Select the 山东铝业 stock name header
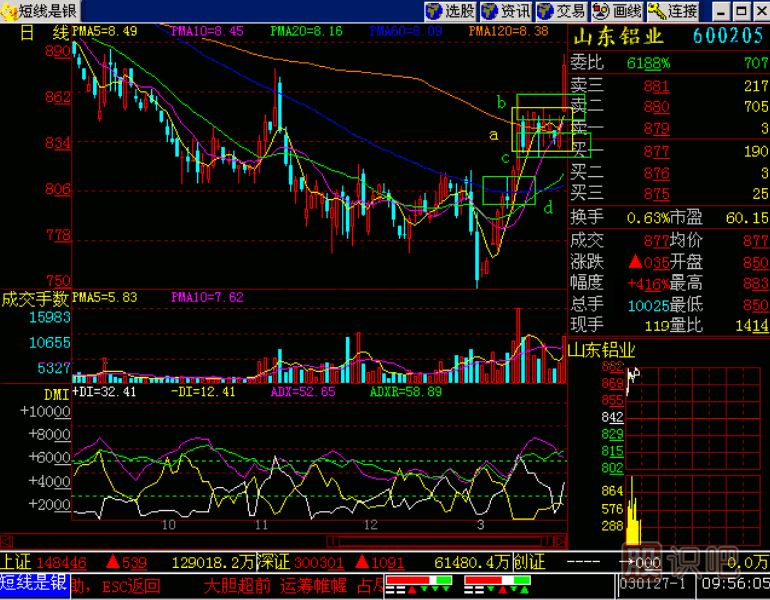Viewport: 770px width, 600px height. (x=618, y=37)
